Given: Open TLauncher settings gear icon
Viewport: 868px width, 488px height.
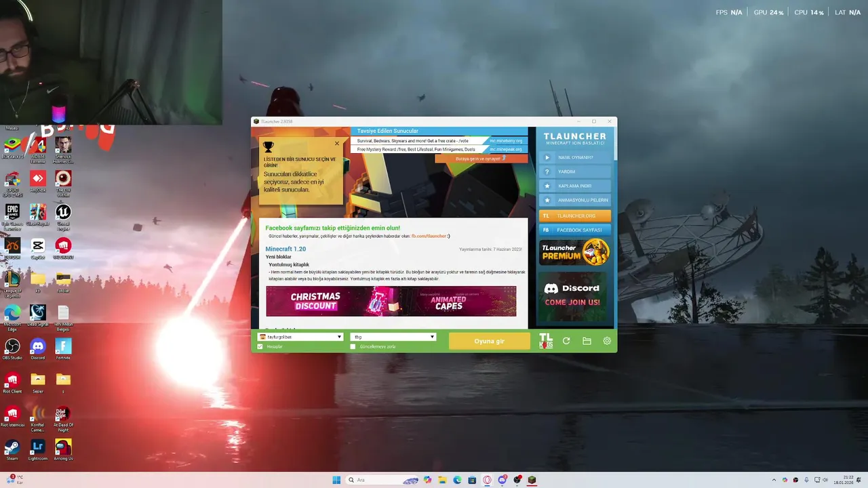Looking at the screenshot, I should [x=607, y=341].
